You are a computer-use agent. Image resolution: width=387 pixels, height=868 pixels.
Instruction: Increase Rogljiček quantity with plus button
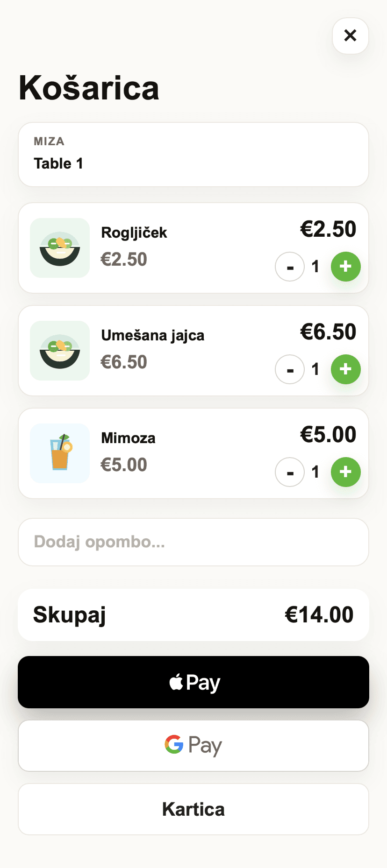[x=345, y=267]
